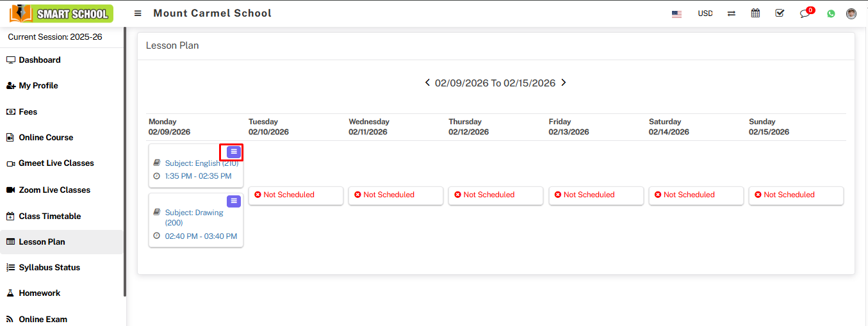
Task: Open the USD currency selector
Action: coord(705,13)
